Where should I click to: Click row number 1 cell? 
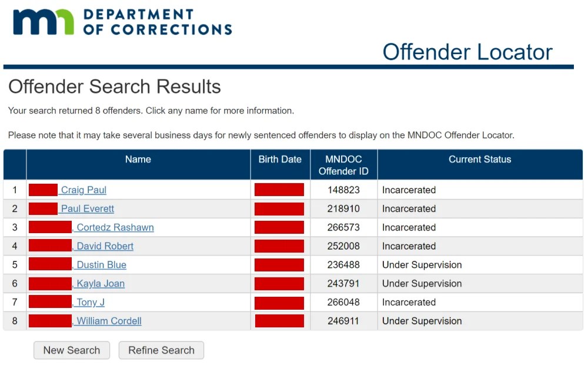click(15, 190)
